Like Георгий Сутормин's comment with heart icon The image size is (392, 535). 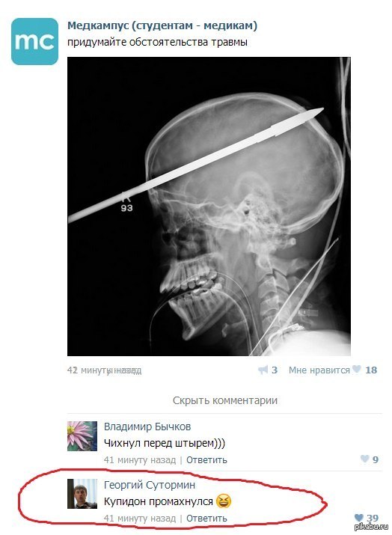coord(358,518)
